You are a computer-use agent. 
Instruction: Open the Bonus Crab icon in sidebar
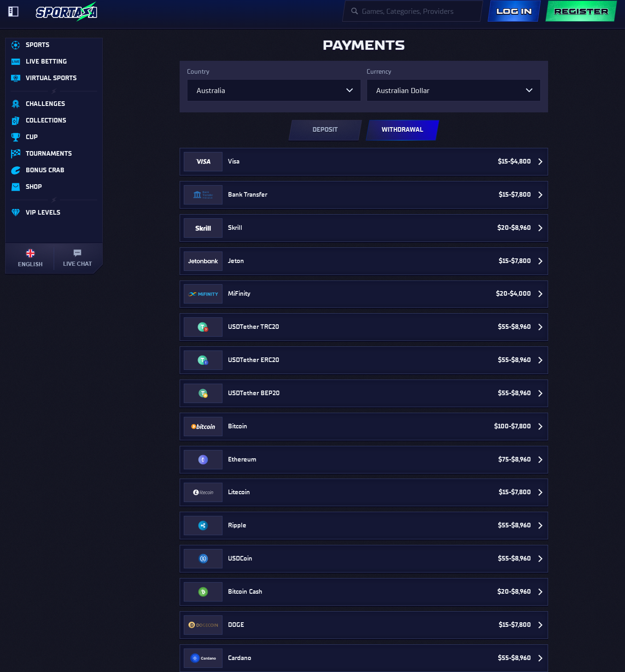pos(16,170)
